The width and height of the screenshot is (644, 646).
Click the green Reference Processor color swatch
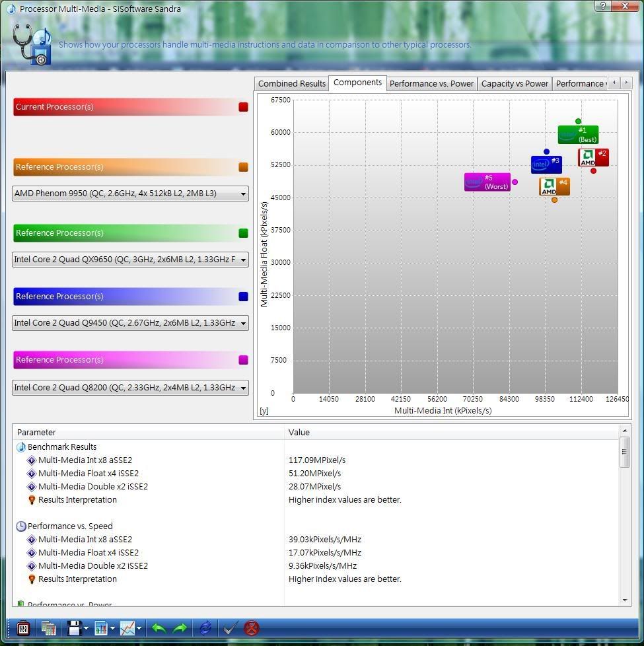[243, 233]
